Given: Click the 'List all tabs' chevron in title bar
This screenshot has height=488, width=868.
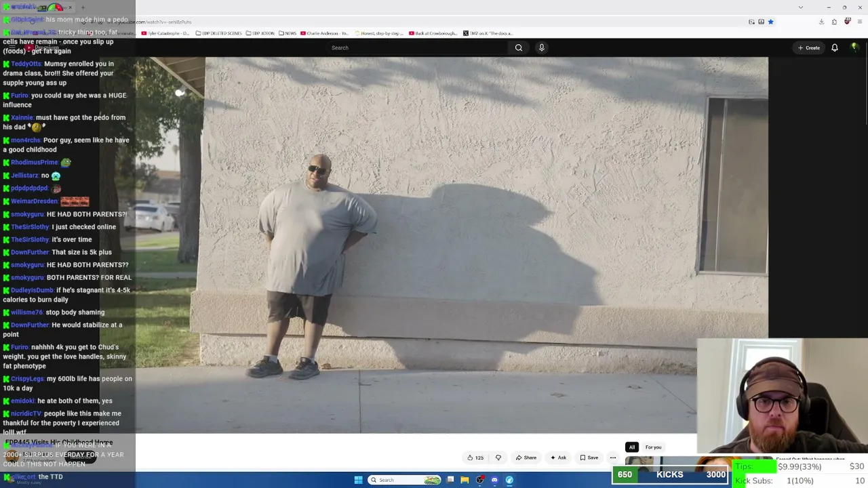Looking at the screenshot, I should (801, 7).
